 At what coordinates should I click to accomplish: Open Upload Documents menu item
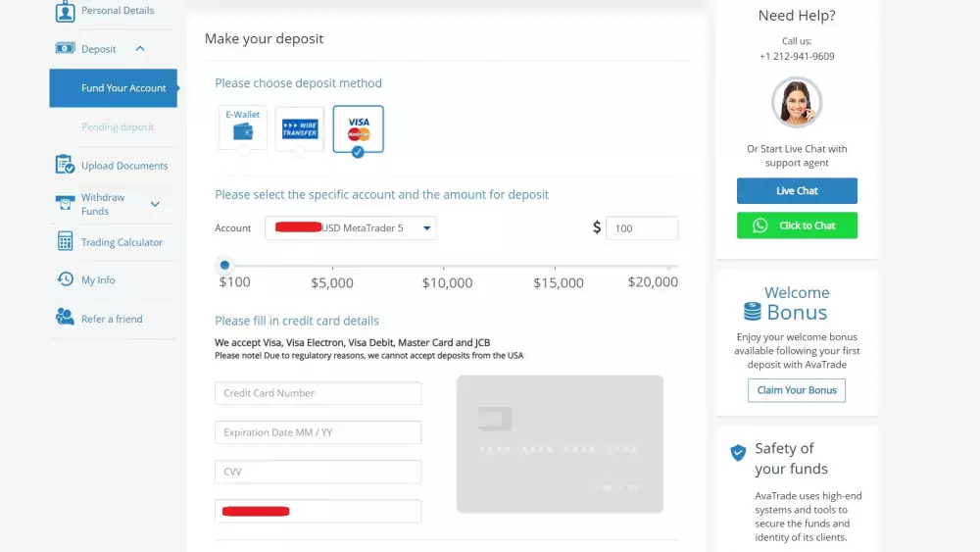pos(124,166)
